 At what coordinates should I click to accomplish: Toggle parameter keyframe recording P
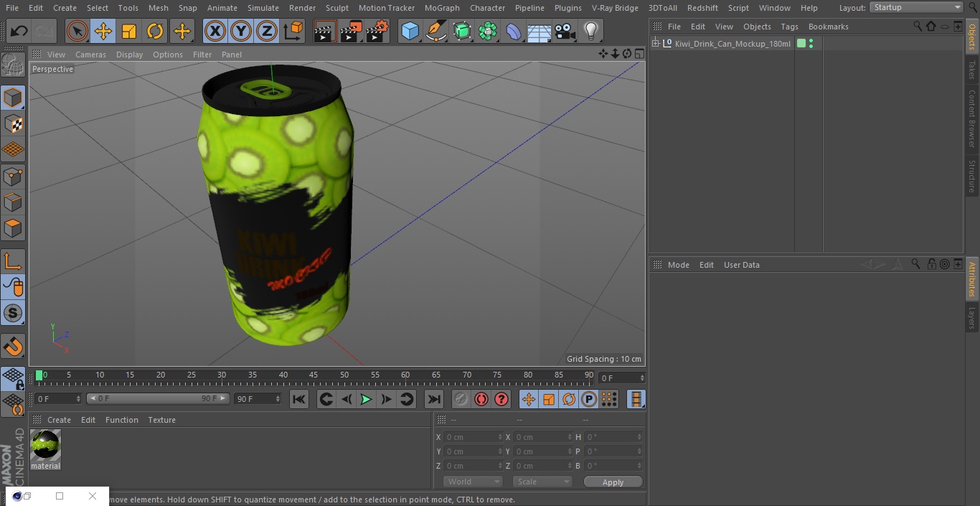(x=589, y=399)
